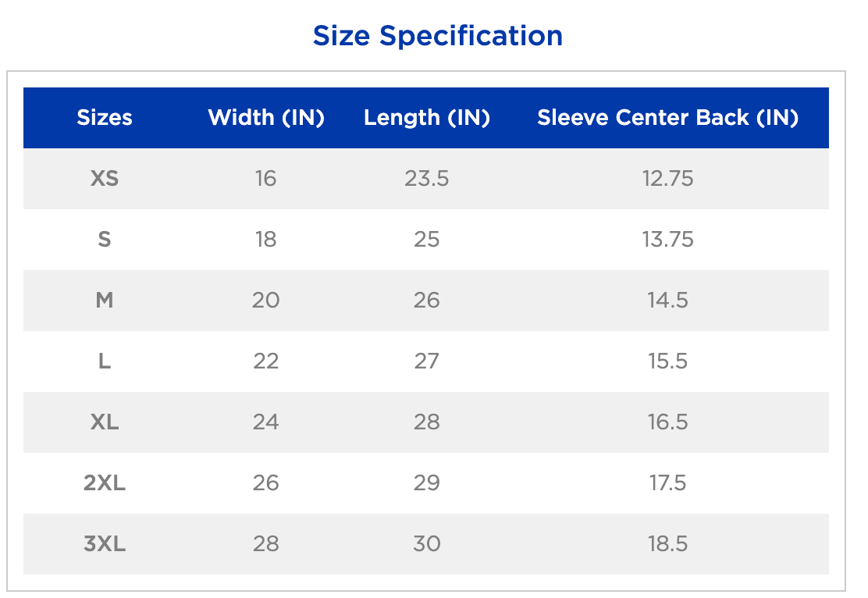The height and width of the screenshot is (598, 868).
Task: Click the 3XL length value 30
Action: tap(427, 544)
